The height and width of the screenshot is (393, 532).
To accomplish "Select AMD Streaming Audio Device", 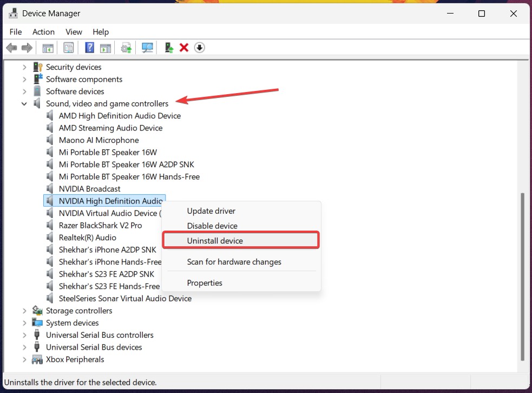I will click(x=110, y=128).
